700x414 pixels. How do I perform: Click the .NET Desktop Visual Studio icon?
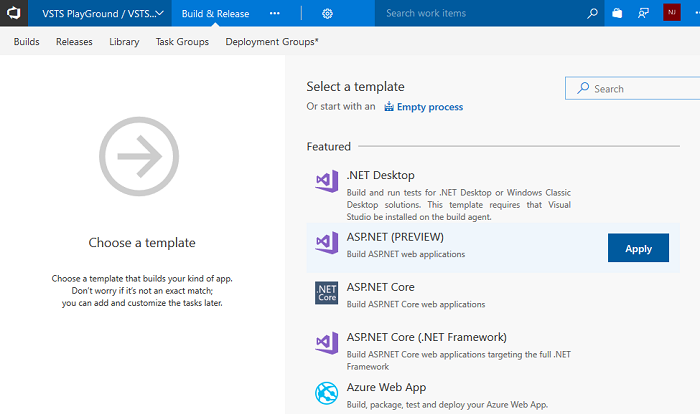tap(326, 181)
